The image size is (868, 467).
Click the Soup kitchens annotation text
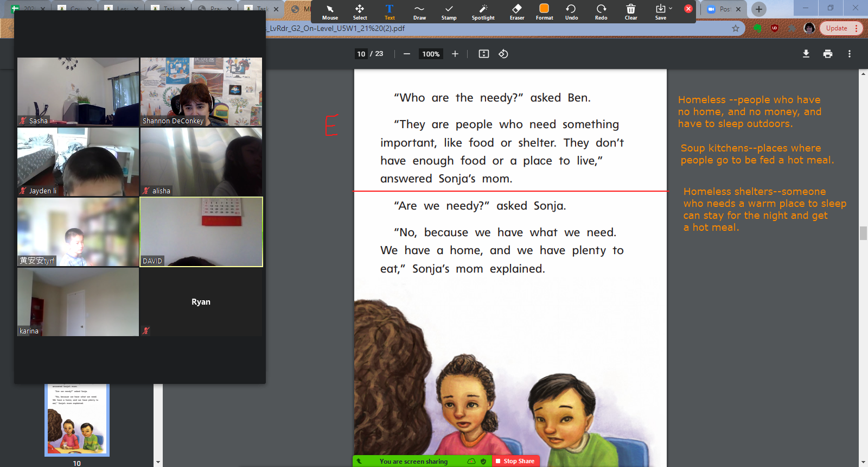(x=757, y=154)
